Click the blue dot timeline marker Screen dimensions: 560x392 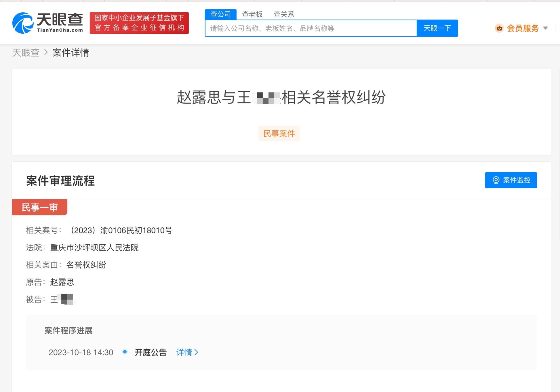tap(125, 352)
